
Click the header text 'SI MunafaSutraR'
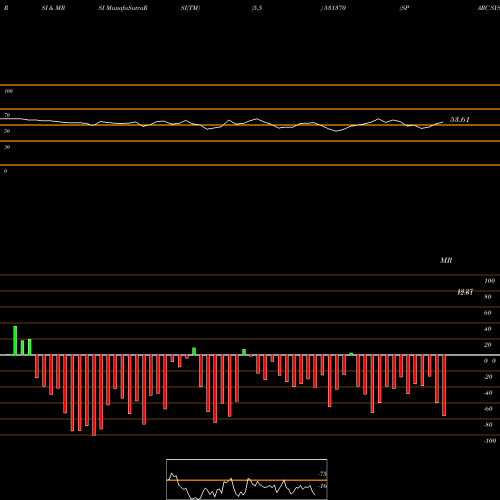point(123,8)
